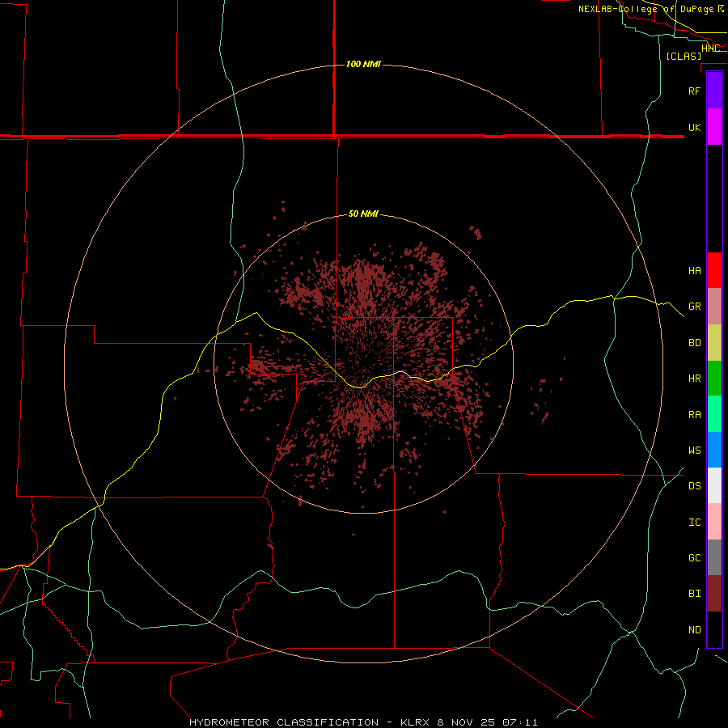
Task: Click the light pink IC swatch
Action: 714,522
